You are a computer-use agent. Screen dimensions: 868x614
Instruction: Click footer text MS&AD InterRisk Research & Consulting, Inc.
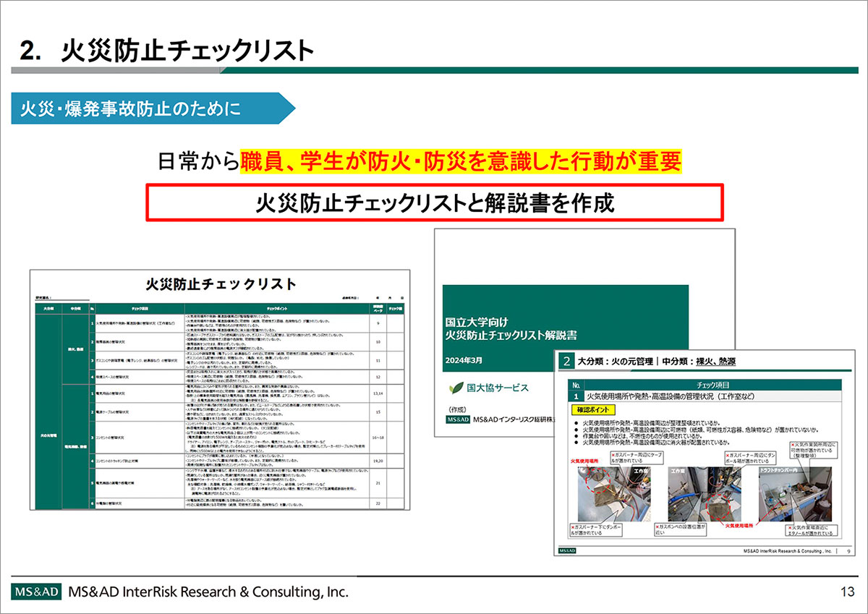[x=208, y=592]
